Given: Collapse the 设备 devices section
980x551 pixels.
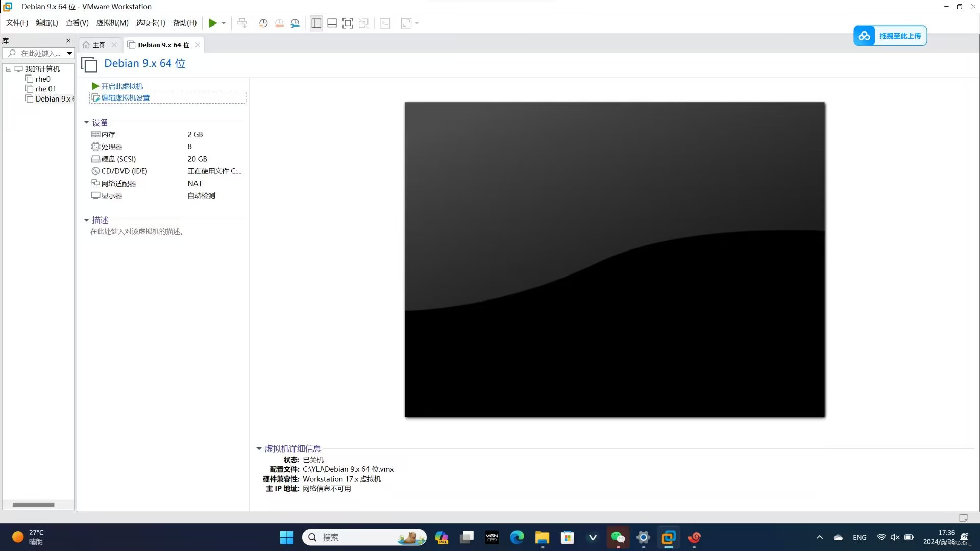Looking at the screenshot, I should 87,122.
